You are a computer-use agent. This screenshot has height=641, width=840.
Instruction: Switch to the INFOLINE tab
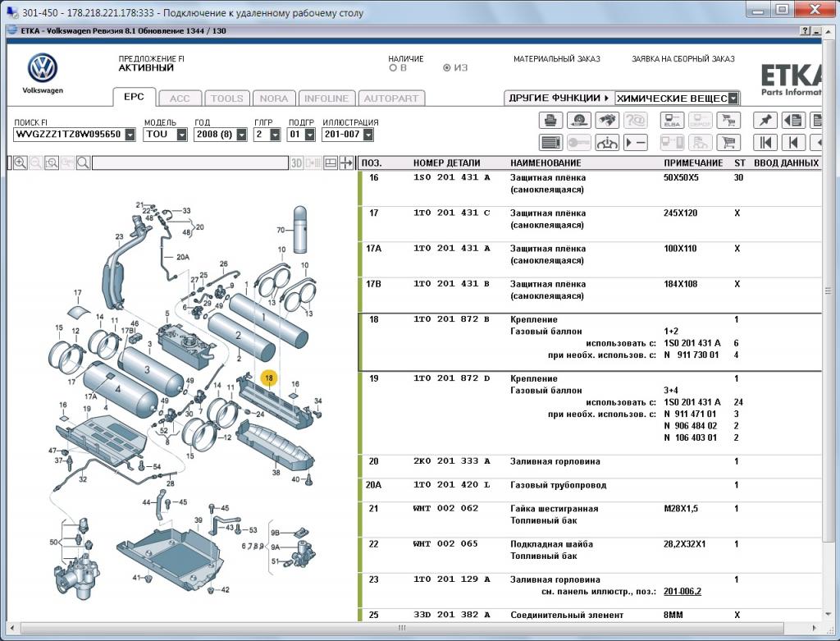click(326, 98)
